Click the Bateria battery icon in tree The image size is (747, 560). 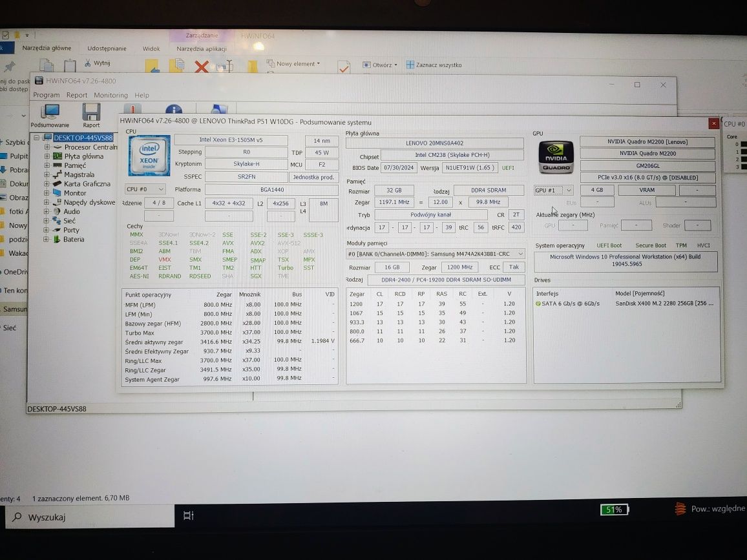click(57, 239)
